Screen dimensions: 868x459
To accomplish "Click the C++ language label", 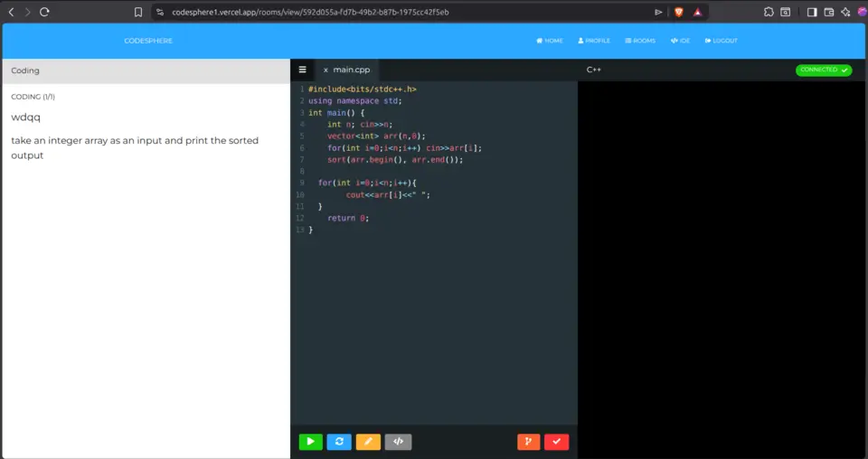I will point(594,70).
